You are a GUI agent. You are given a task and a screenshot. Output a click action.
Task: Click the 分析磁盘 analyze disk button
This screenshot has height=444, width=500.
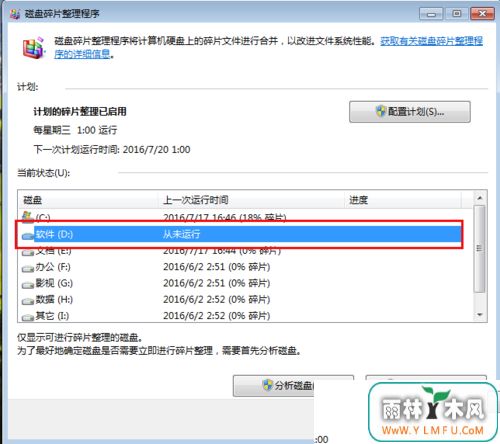click(293, 386)
